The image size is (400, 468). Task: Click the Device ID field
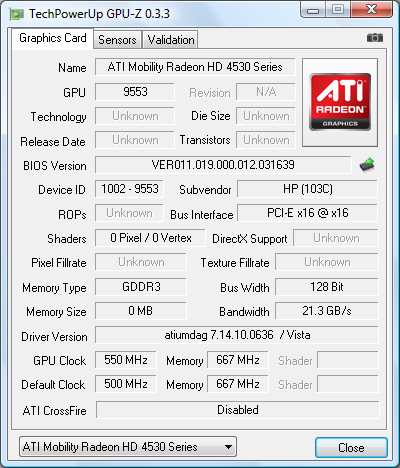click(x=129, y=189)
